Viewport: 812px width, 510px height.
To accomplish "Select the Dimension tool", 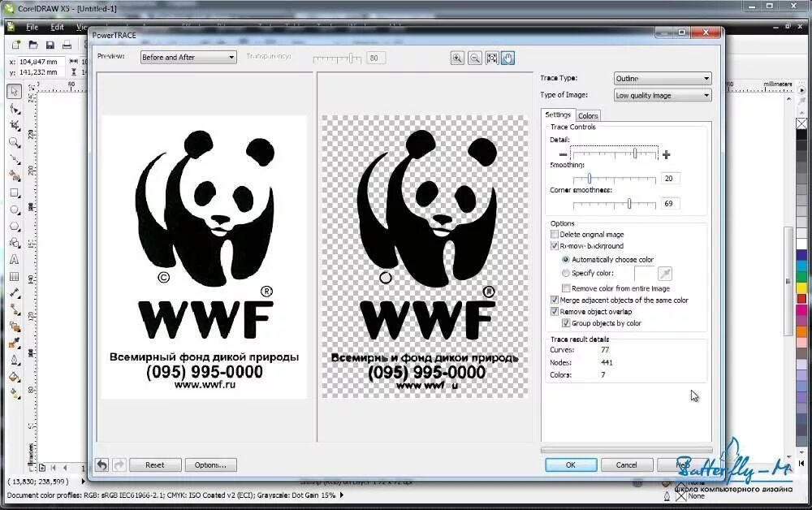I will pos(15,293).
